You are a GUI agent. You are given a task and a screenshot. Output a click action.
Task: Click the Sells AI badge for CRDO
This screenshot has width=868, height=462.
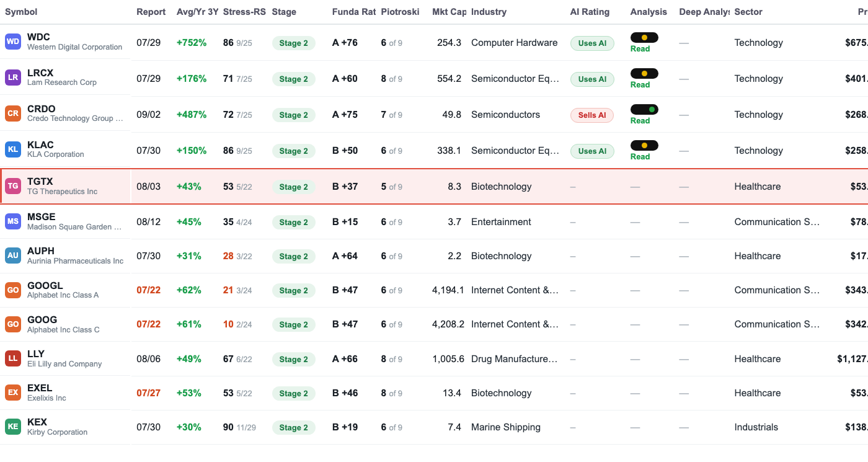(x=592, y=115)
